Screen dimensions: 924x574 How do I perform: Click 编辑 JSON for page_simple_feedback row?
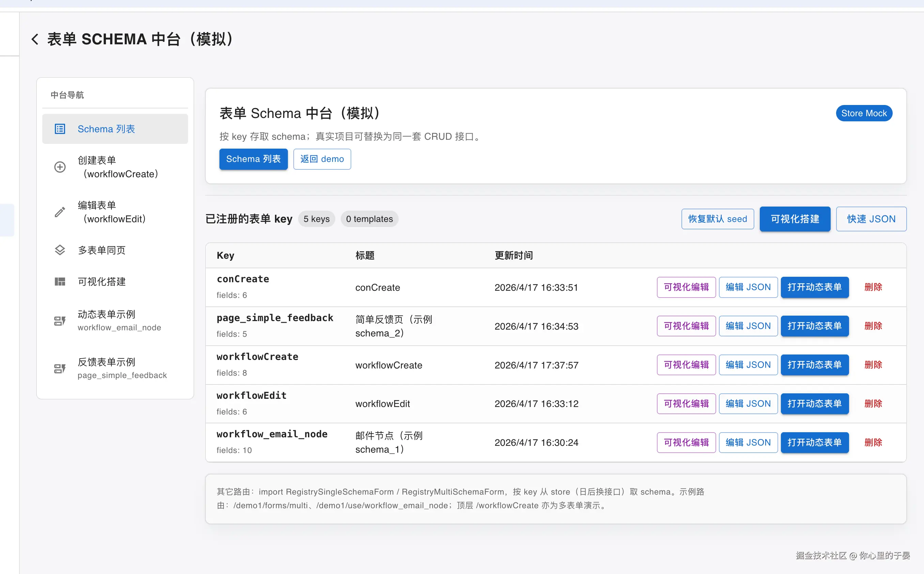[x=748, y=326]
